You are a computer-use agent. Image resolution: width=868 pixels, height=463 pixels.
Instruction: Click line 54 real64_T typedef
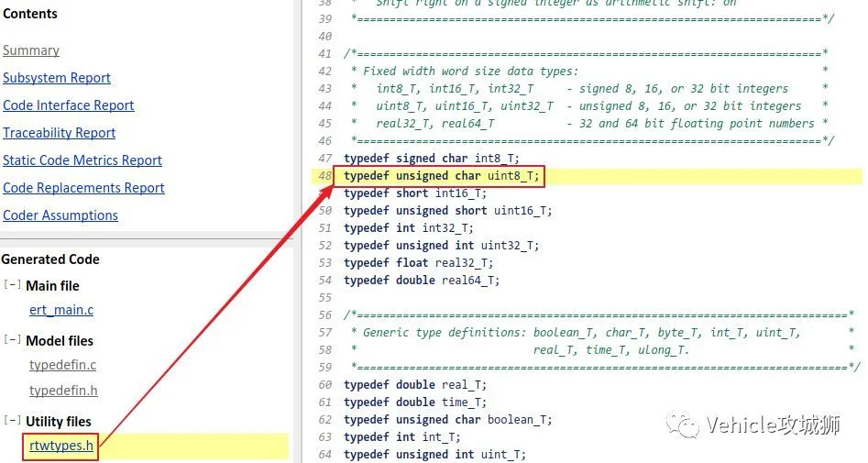pos(422,281)
